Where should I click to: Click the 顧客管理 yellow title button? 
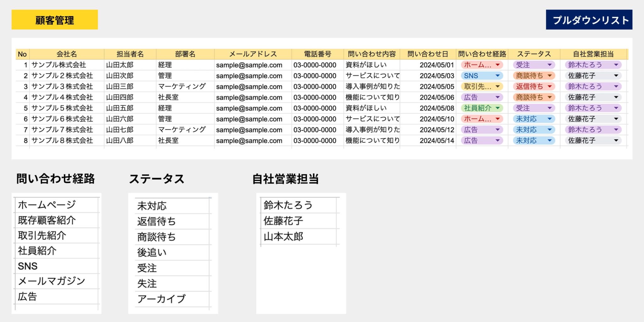pos(54,20)
